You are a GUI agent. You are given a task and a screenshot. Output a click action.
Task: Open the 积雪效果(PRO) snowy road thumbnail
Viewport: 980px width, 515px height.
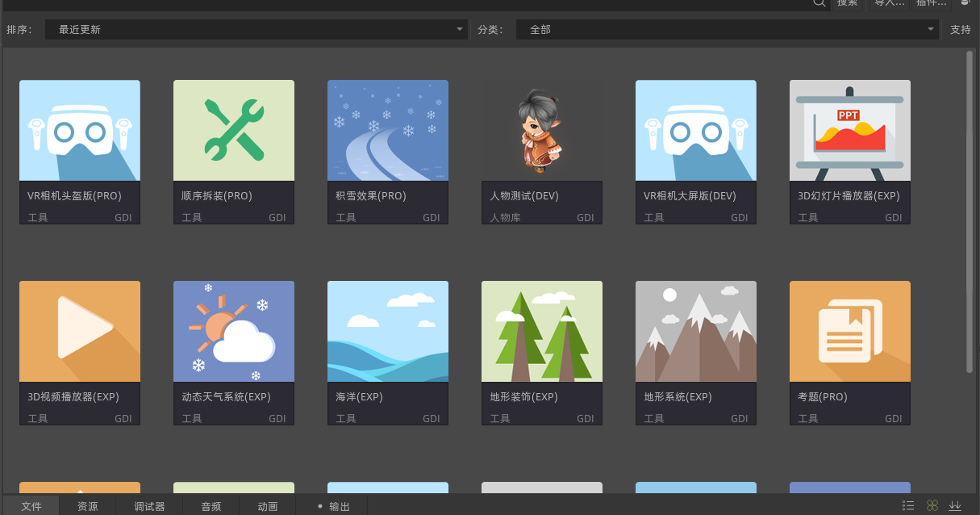coord(388,130)
